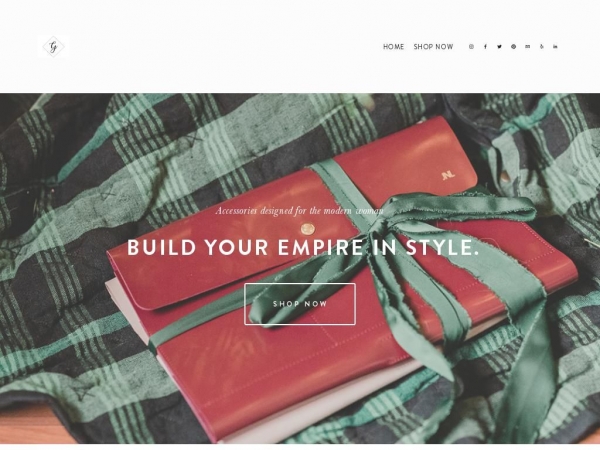The height and width of the screenshot is (450, 600).
Task: Open the Instagram profile icon
Action: [x=471, y=47]
